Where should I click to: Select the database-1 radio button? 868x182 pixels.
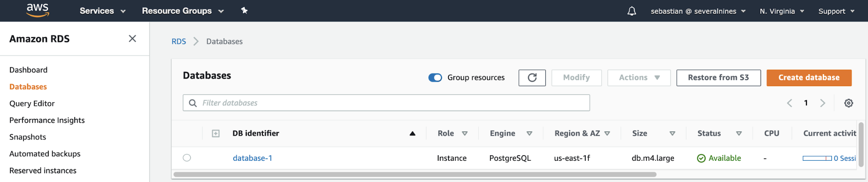(x=187, y=158)
